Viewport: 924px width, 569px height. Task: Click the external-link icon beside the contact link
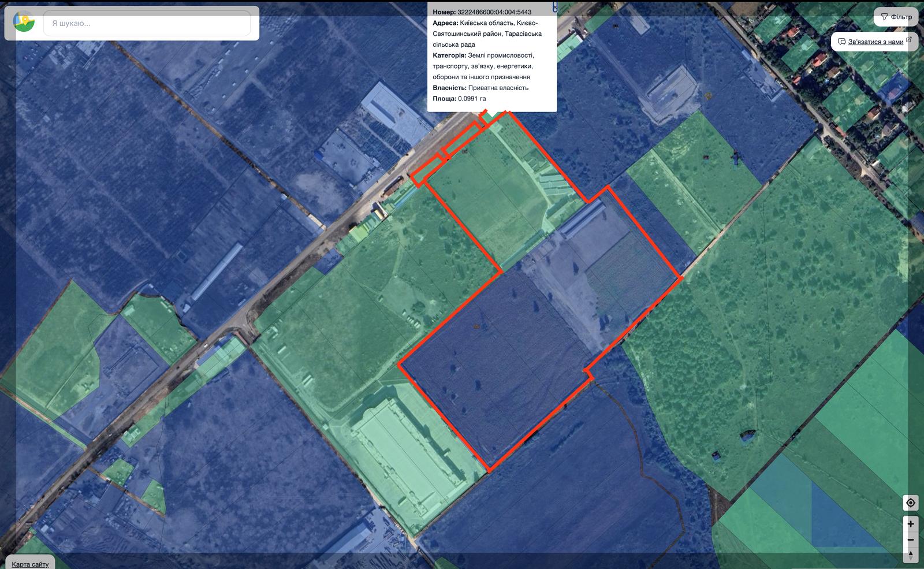[908, 40]
